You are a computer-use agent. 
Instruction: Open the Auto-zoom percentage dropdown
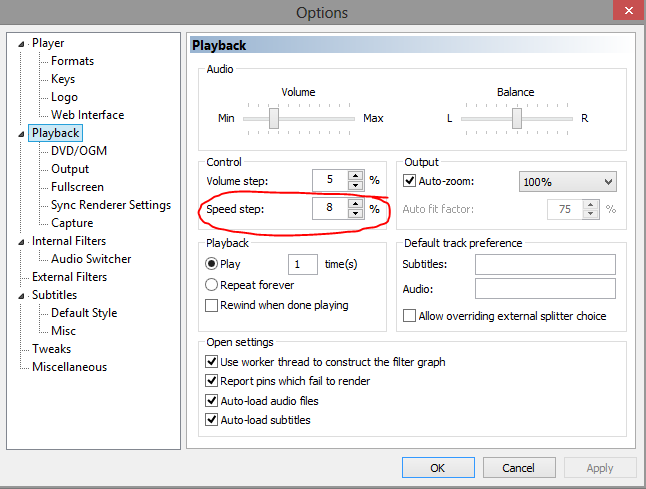(567, 182)
